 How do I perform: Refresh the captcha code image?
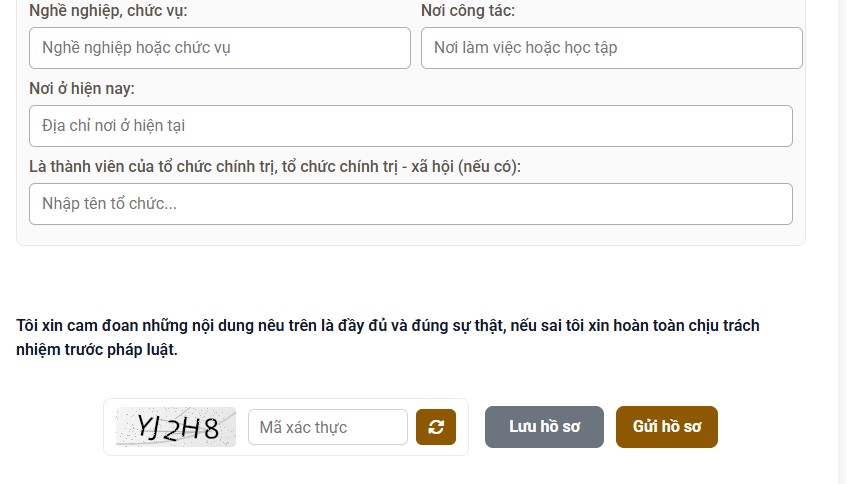[436, 427]
